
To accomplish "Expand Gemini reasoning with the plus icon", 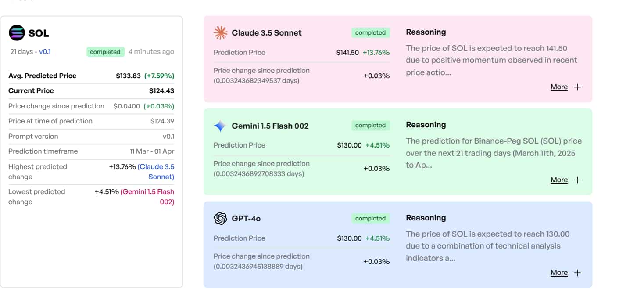I will pyautogui.click(x=577, y=180).
